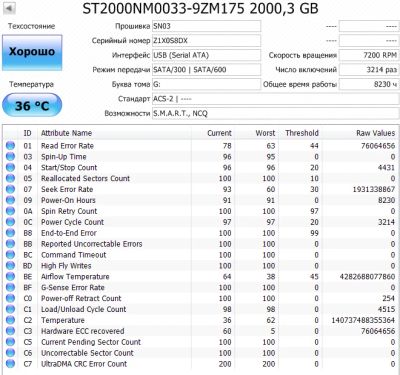The image size is (400, 375).
Task: Click the power-on count field 3214
Action: click(x=369, y=70)
